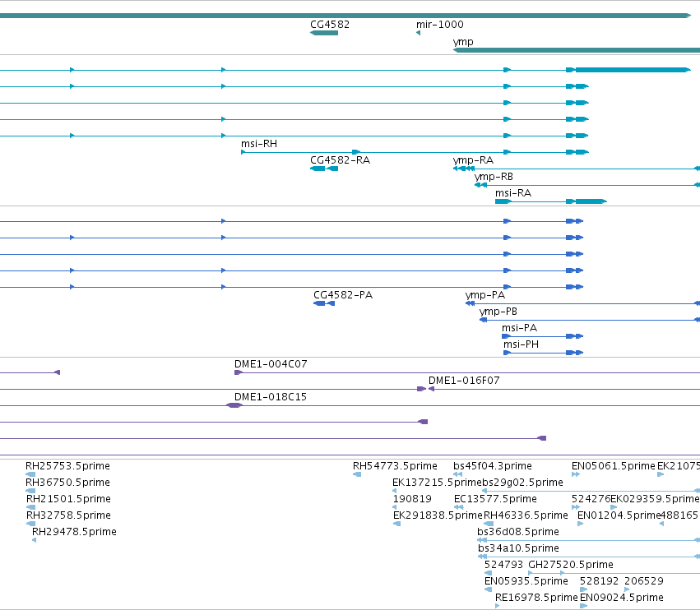Select the EN01204.5prime EST label
The height and width of the screenshot is (610, 700).
click(x=619, y=515)
